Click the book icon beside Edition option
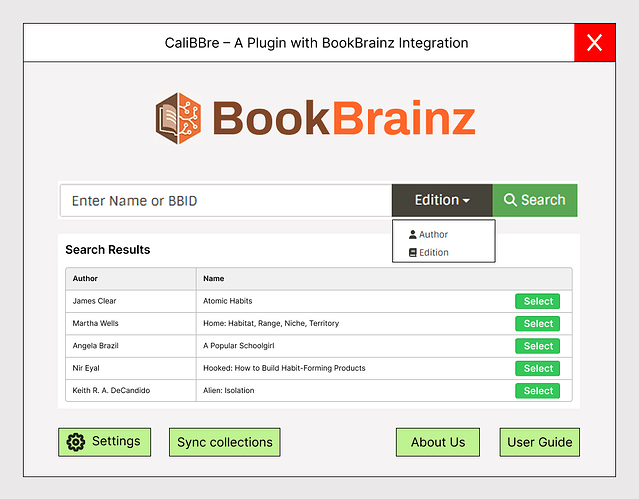The image size is (639, 499). (x=412, y=252)
